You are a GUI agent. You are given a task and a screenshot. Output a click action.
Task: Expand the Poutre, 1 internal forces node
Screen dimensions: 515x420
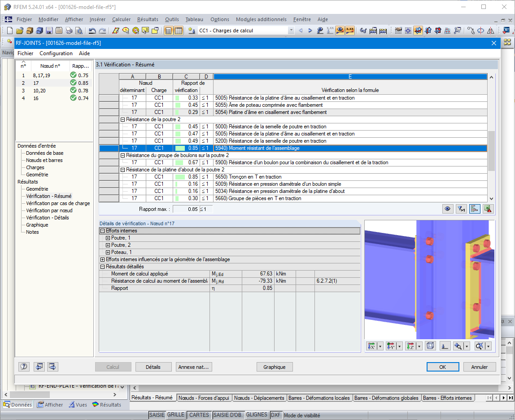tap(108, 238)
